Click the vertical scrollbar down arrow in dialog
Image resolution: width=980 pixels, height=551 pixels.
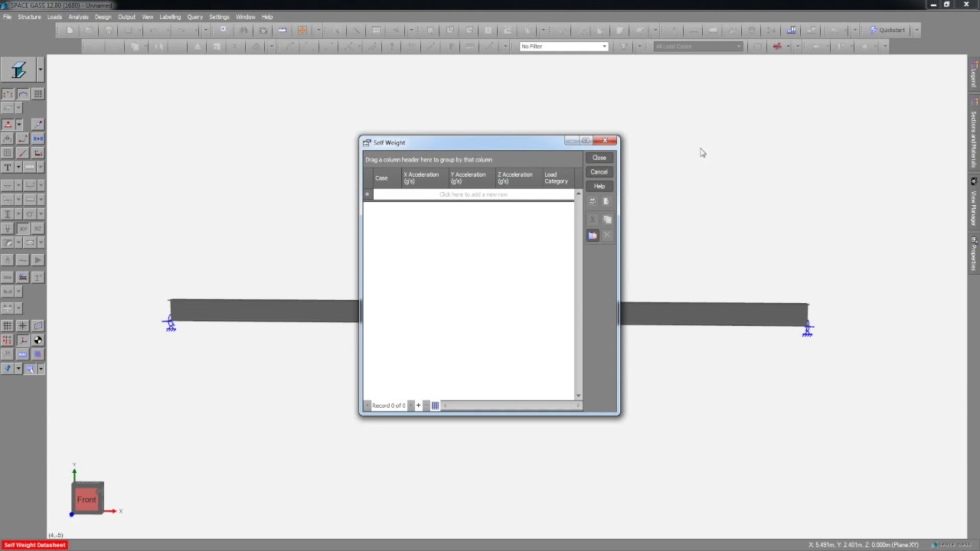[x=578, y=396]
